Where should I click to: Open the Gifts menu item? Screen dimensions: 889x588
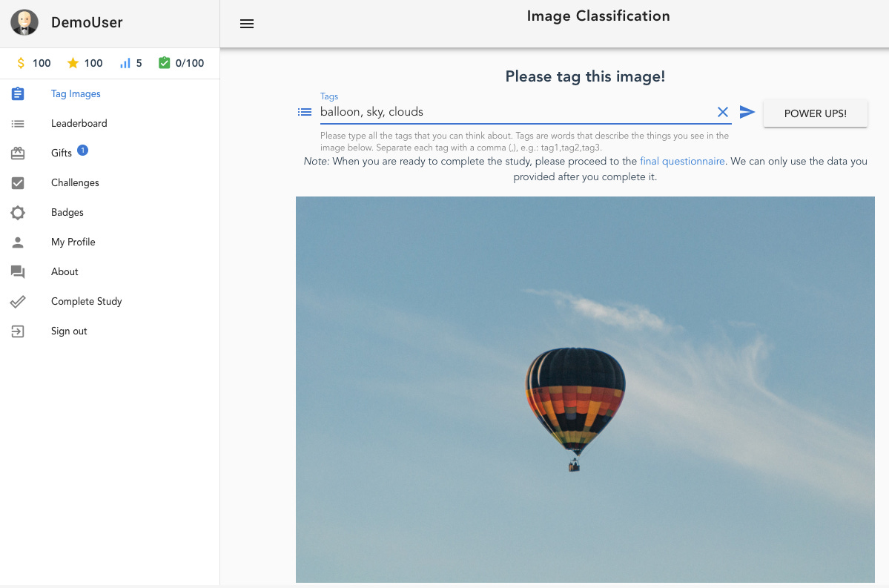click(62, 153)
